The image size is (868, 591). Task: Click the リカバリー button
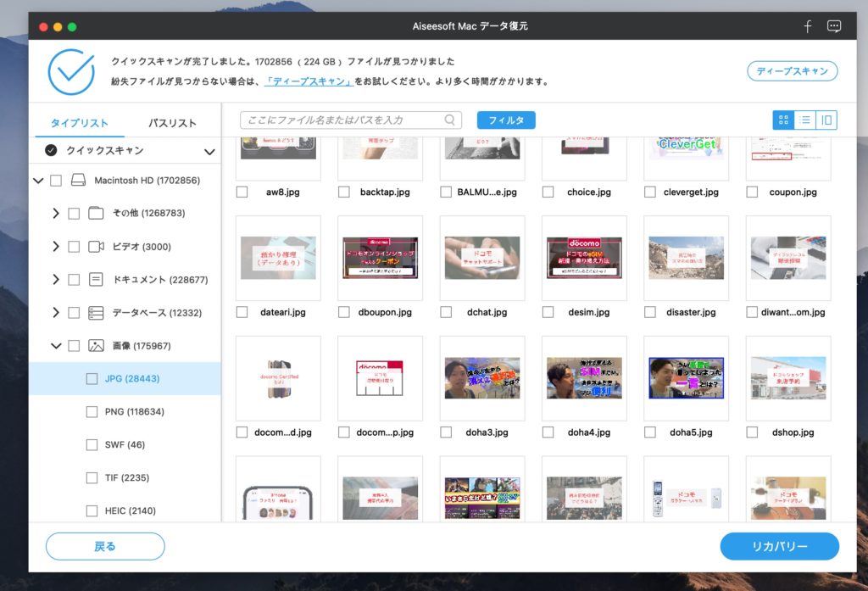780,547
